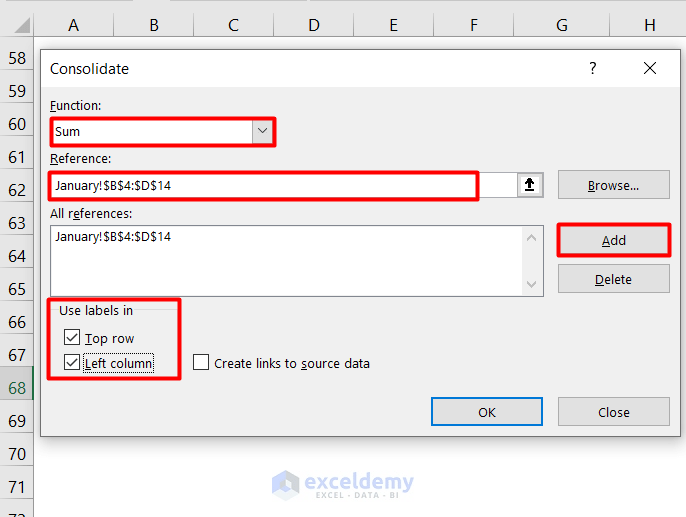
Task: Collapse dialog with the Reference range selector icon
Action: pyautogui.click(x=529, y=185)
